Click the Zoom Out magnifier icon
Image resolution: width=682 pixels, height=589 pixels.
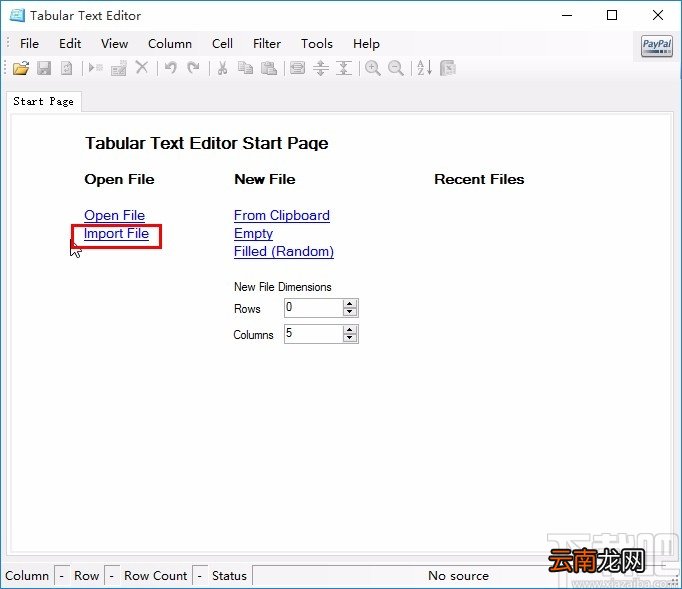click(396, 68)
